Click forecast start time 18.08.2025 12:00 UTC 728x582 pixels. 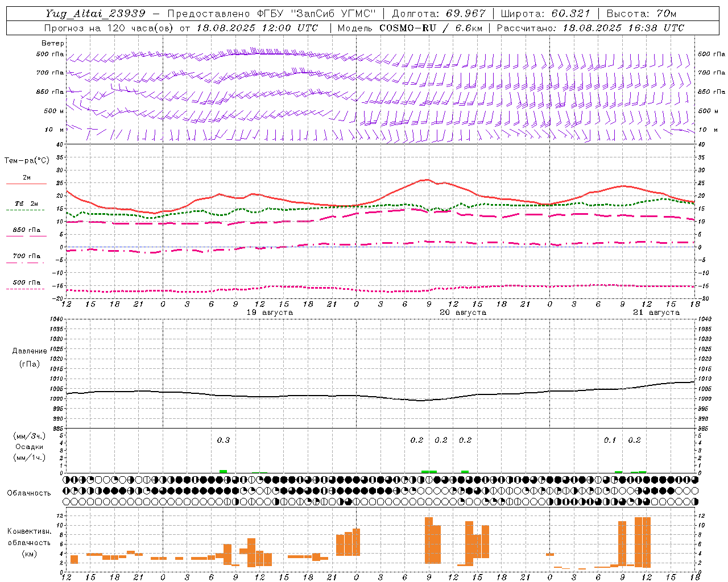pos(257,28)
